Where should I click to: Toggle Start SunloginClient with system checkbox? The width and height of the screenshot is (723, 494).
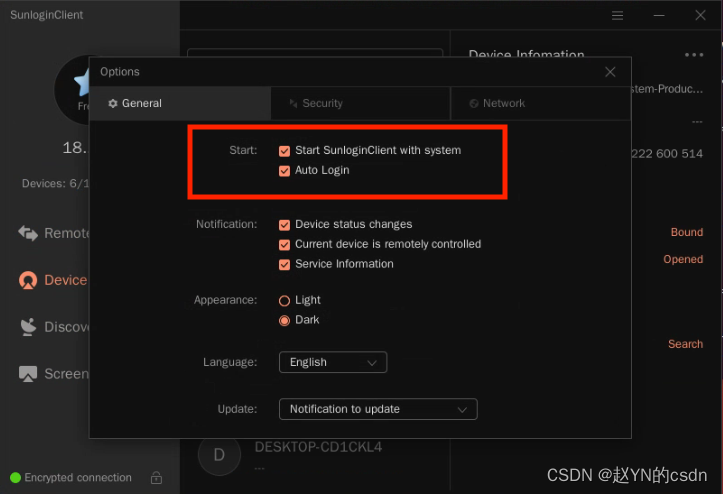[x=284, y=151]
